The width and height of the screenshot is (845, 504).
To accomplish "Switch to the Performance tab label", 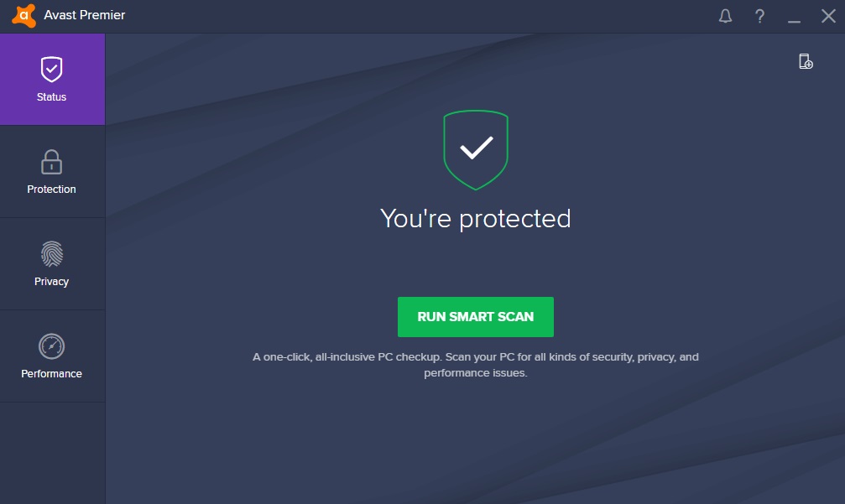I will click(x=51, y=374).
